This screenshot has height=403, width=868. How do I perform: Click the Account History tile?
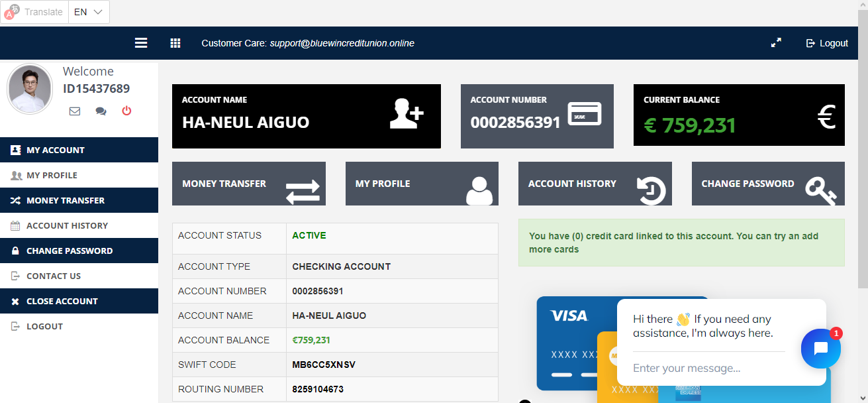coord(595,184)
